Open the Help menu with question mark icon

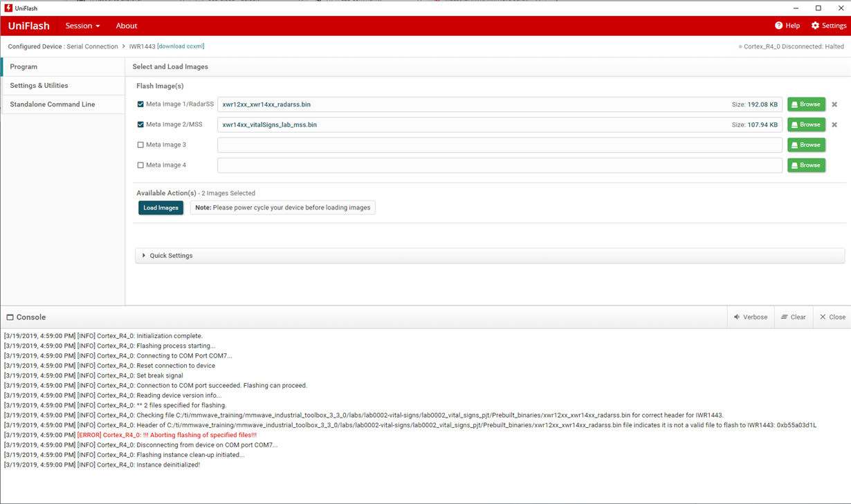click(787, 26)
